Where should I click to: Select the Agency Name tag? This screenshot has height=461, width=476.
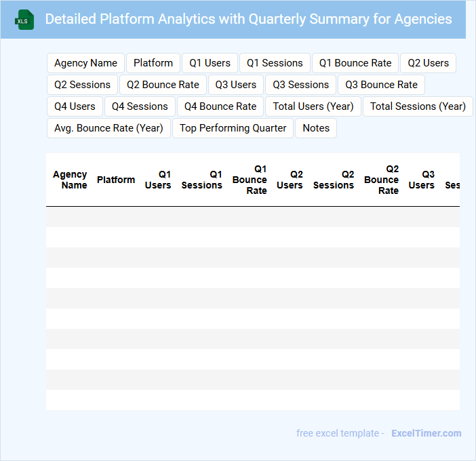tap(85, 63)
